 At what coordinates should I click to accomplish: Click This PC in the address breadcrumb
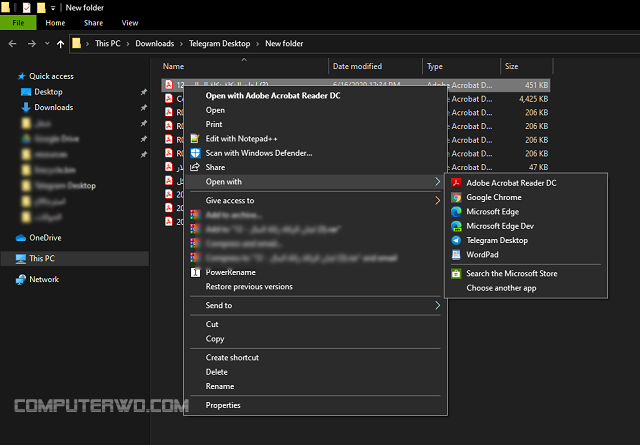(107, 43)
